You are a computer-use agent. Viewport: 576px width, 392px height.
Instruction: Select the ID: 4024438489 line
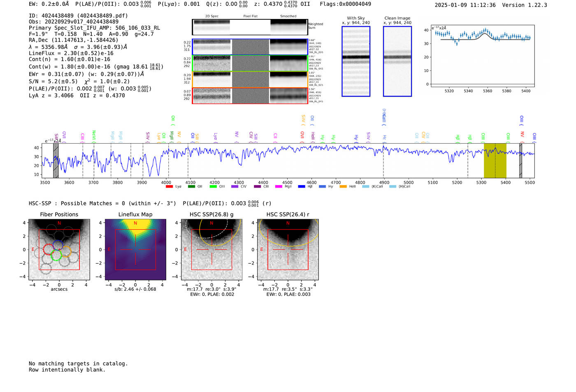[x=78, y=16]
